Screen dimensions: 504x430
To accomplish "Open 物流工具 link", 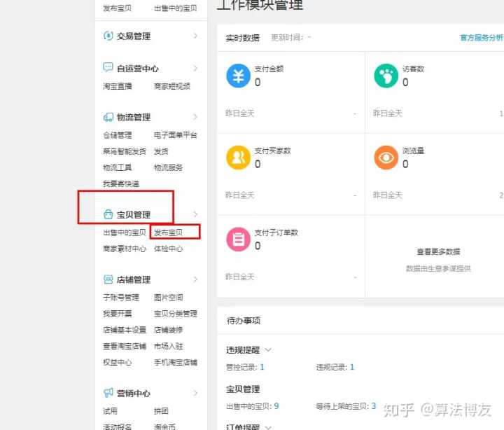I will point(118,167).
